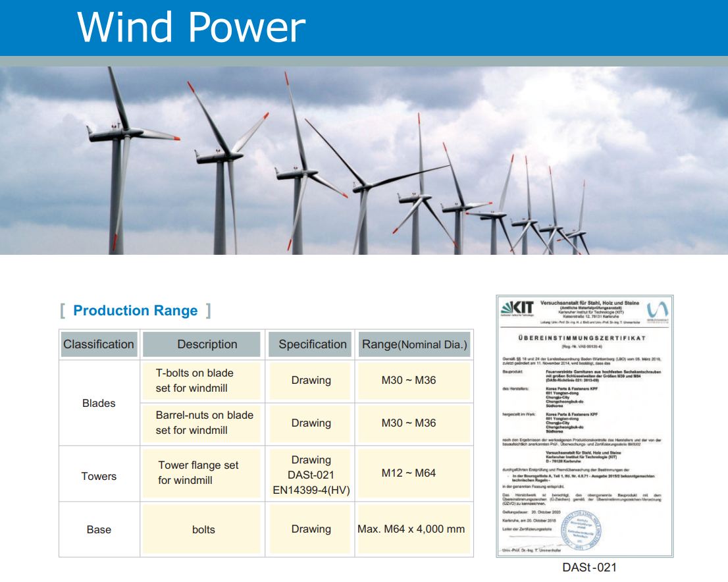This screenshot has width=728, height=582.
Task: Click the blue wave logo on the certificate
Action: 656,309
